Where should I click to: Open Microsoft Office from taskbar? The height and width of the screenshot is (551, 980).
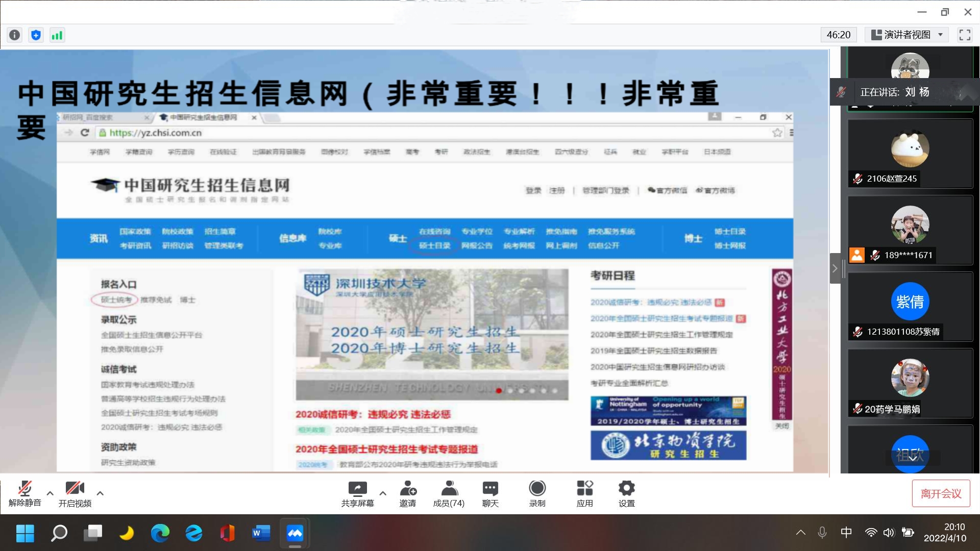(x=228, y=533)
